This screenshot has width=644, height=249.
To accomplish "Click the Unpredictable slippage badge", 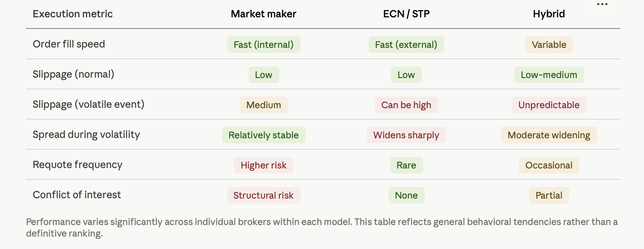I will tap(549, 105).
